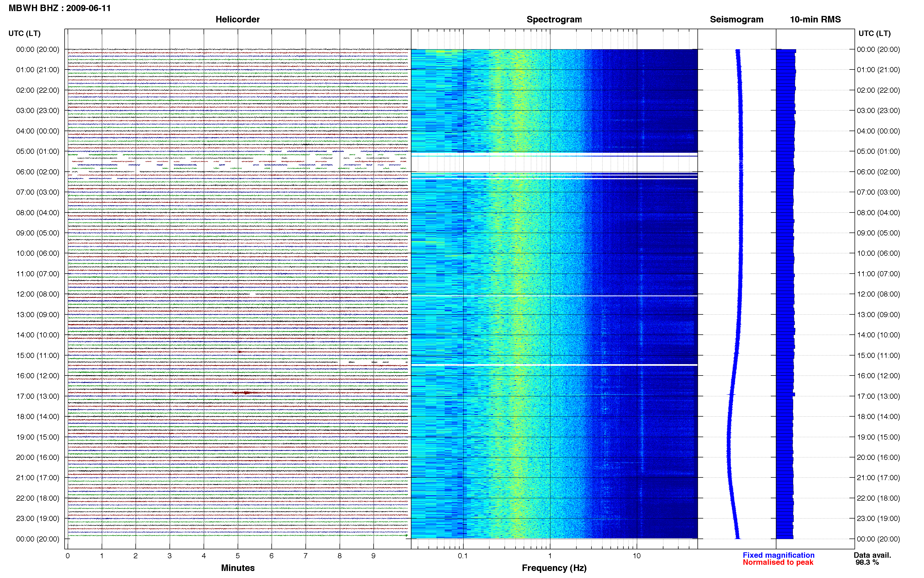The image size is (924, 578).
Task: Click the UTC (LT) label on the left axis
Action: 24,34
